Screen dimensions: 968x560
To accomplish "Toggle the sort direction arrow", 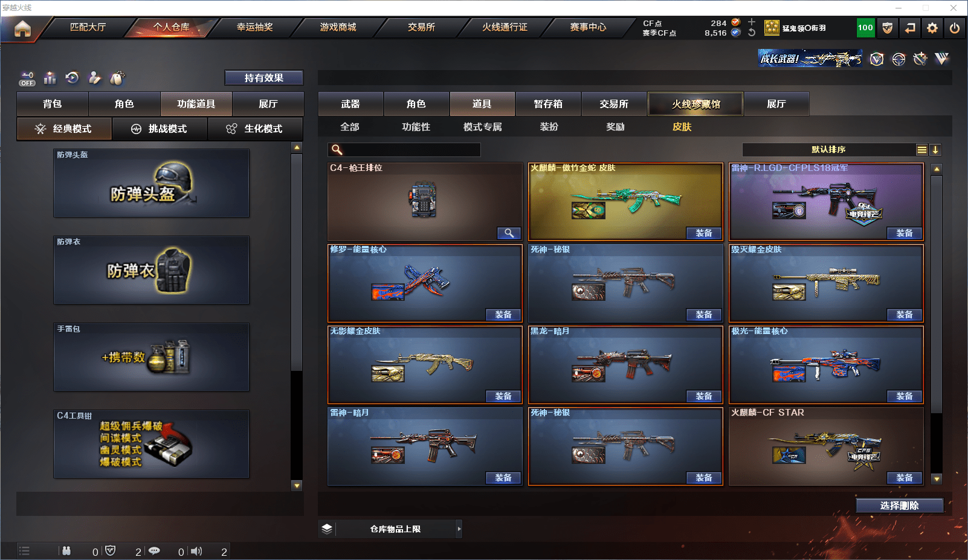I will coord(935,150).
